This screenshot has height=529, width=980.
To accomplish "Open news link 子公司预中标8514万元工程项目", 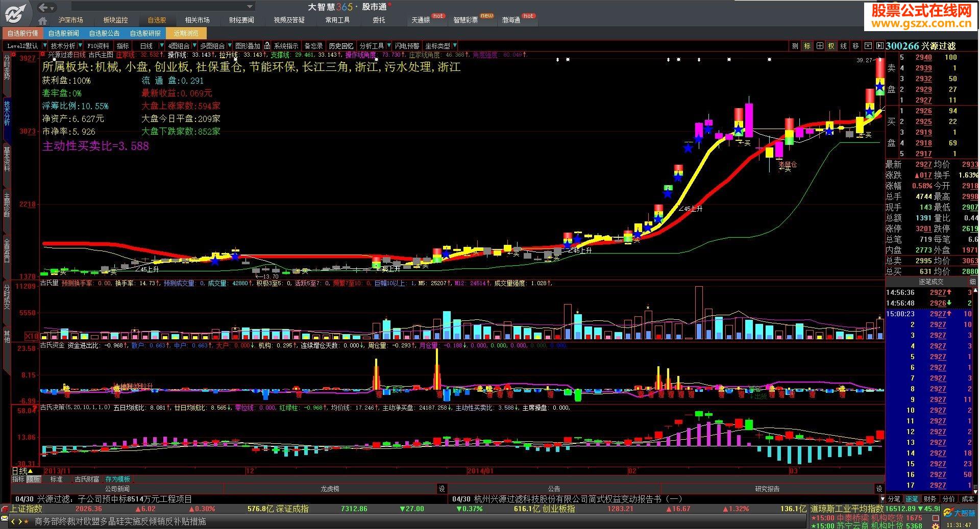I will pos(134,499).
